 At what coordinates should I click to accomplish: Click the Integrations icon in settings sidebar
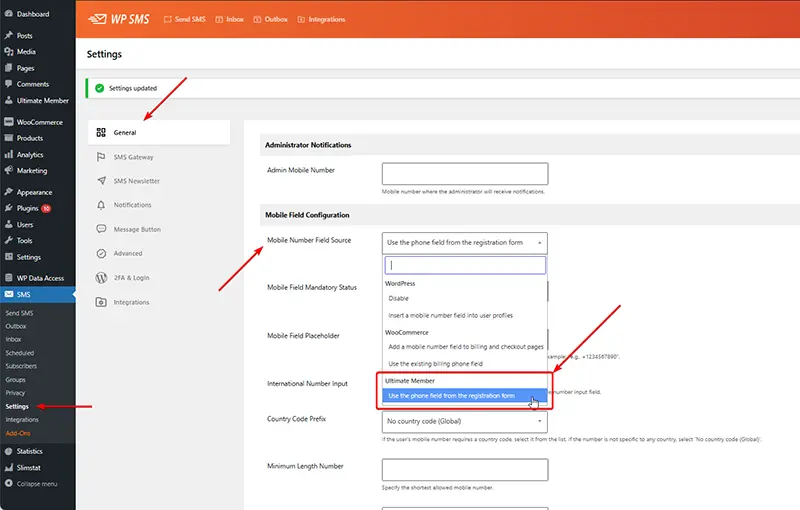[x=101, y=302]
